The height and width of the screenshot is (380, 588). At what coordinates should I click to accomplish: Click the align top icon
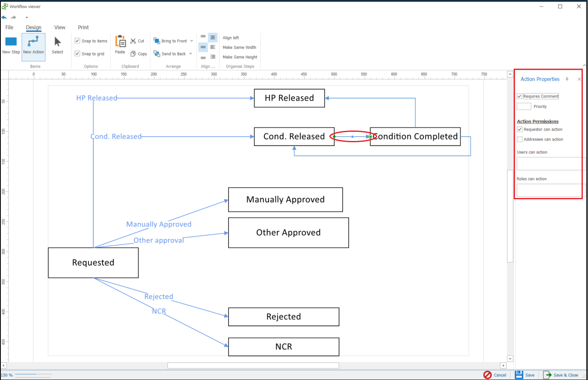click(x=203, y=37)
